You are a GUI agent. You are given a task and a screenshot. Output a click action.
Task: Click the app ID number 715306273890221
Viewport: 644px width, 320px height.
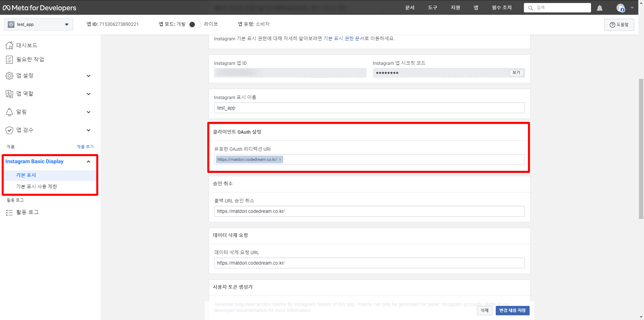coord(119,25)
